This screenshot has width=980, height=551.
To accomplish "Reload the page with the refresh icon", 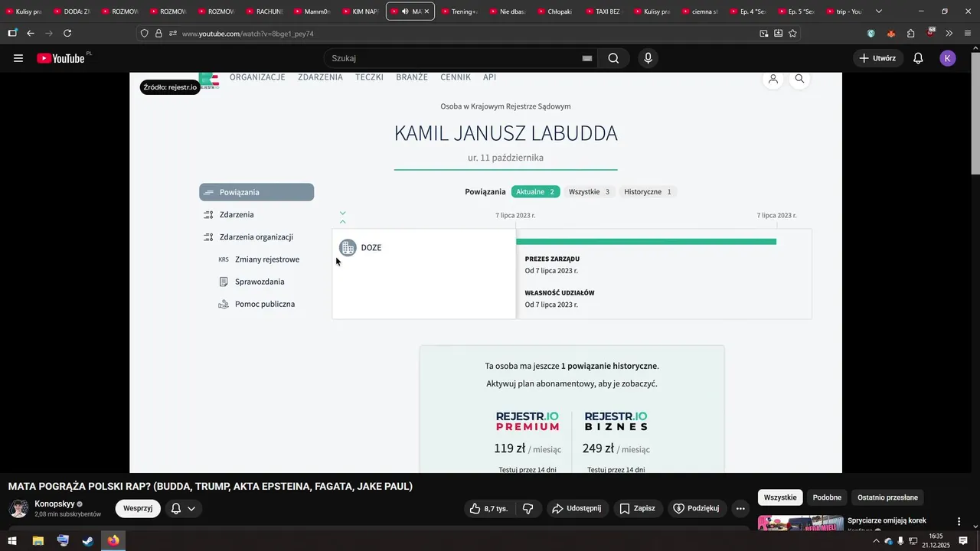I will [67, 33].
